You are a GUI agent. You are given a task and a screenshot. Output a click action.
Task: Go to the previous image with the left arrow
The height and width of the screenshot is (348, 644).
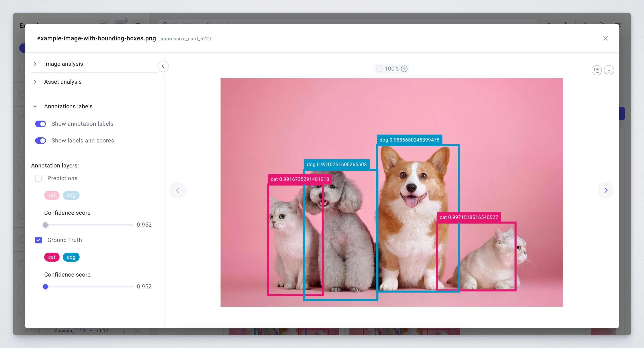(178, 190)
